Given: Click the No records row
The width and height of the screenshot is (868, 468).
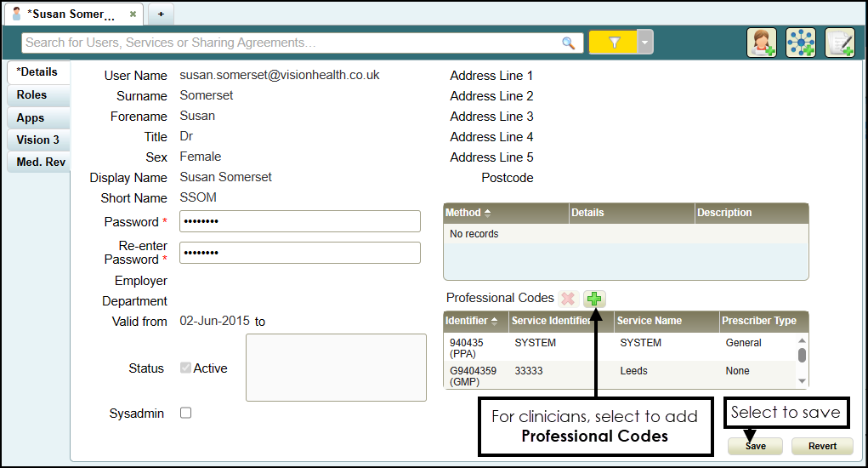Looking at the screenshot, I should [626, 234].
